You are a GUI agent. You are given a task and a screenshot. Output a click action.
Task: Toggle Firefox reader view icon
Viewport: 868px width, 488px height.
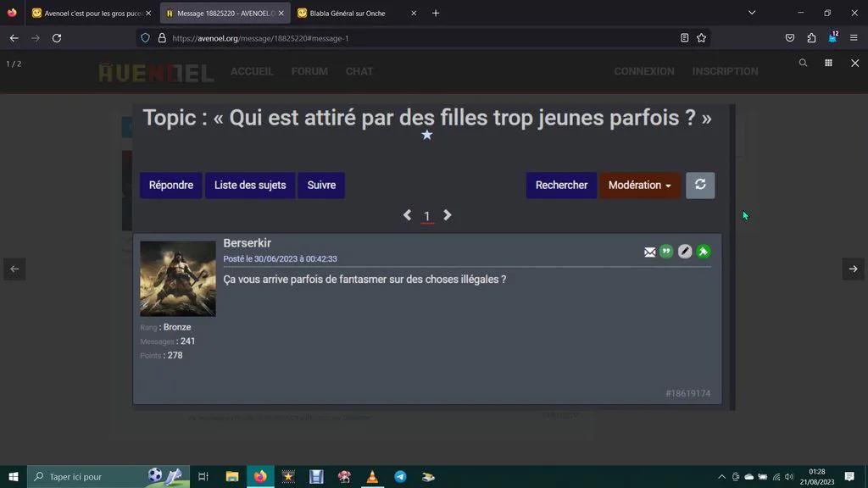(x=685, y=38)
